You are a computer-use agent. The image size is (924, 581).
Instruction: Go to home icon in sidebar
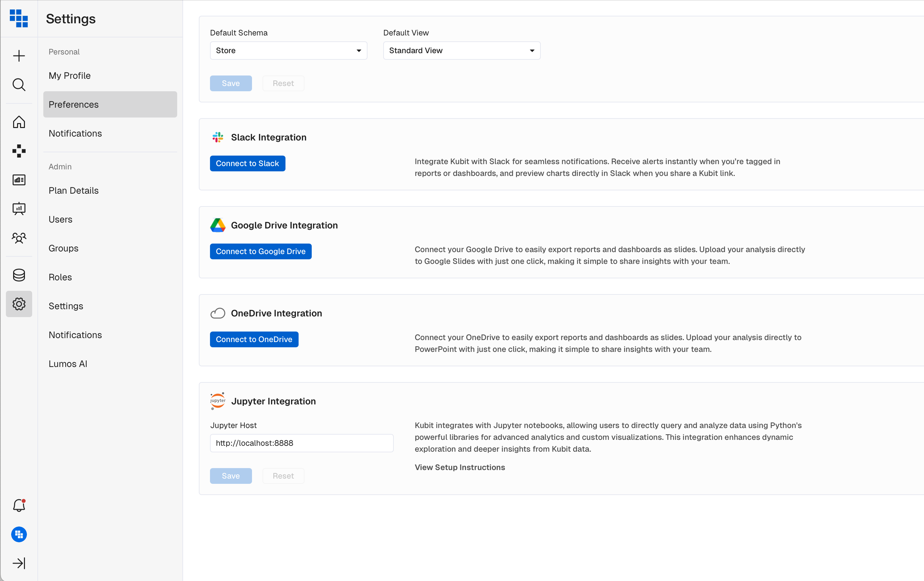[x=19, y=122]
